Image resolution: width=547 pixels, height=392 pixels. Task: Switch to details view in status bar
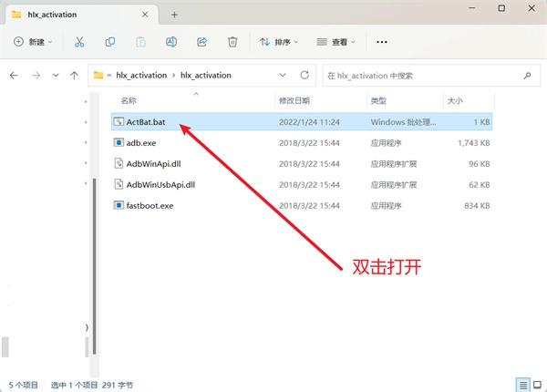521,384
